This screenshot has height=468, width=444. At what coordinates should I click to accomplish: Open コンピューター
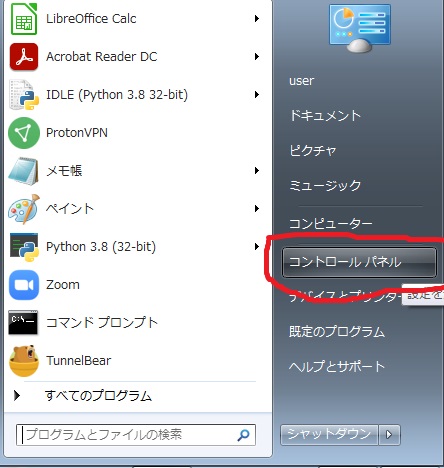330,224
